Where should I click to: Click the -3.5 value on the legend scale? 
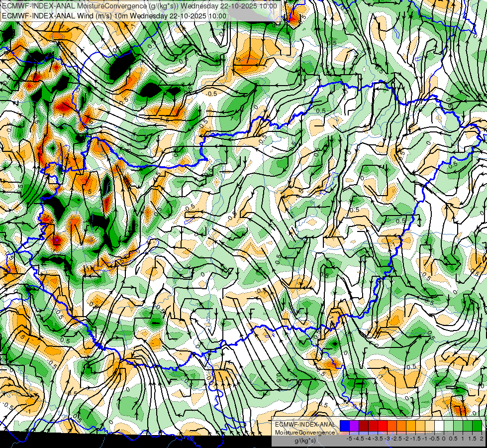(x=378, y=439)
